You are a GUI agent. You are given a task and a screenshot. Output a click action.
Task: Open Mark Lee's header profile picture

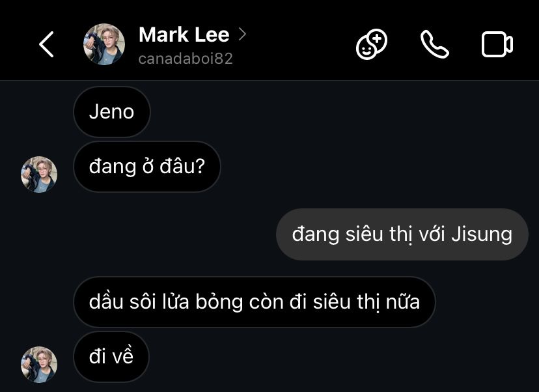pyautogui.click(x=104, y=44)
